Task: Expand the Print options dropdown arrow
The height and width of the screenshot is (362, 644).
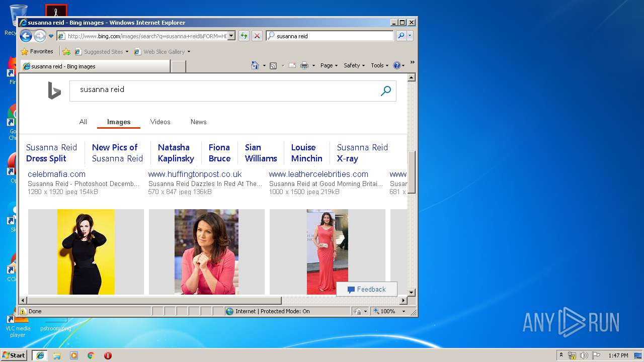Action: (x=313, y=65)
